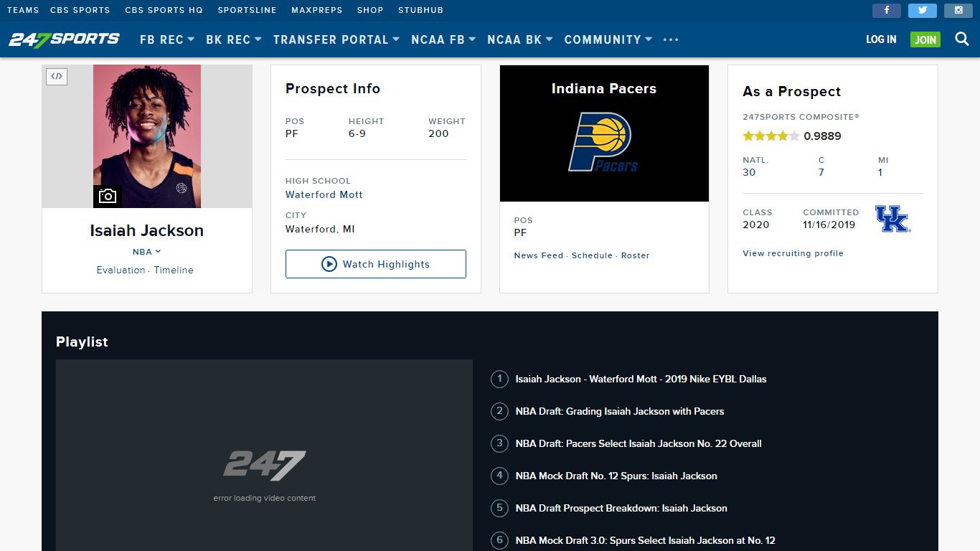The width and height of the screenshot is (980, 551).
Task: Go to 247Sports home logo
Action: tap(64, 39)
